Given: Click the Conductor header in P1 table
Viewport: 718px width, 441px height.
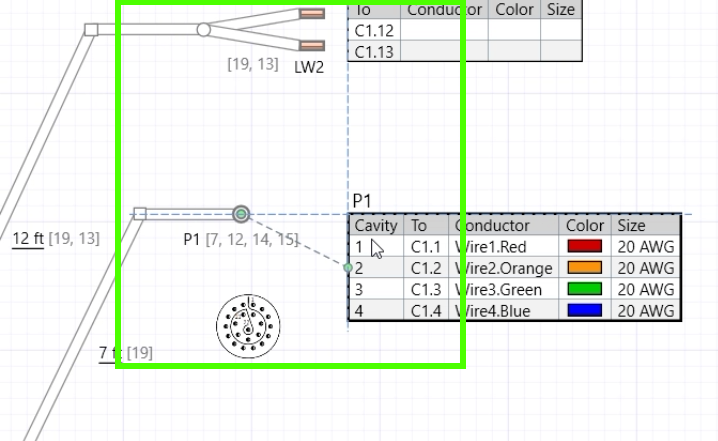Looking at the screenshot, I should point(503,225).
